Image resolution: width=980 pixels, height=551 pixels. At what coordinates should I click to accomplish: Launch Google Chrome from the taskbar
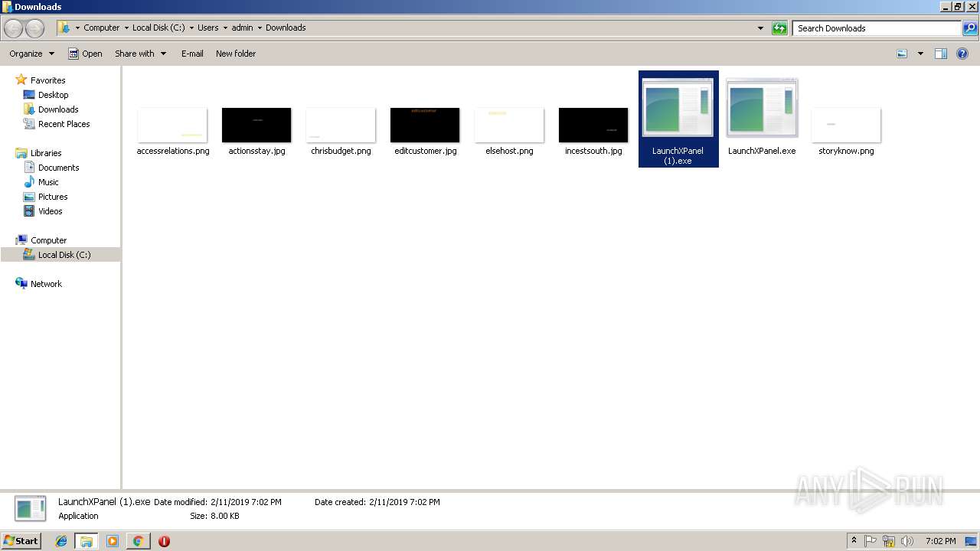[138, 541]
